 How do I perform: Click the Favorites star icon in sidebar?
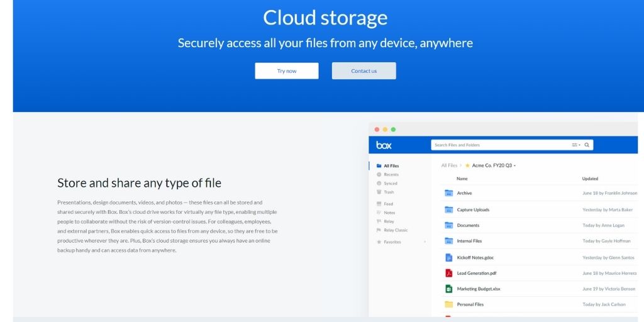[x=379, y=242]
